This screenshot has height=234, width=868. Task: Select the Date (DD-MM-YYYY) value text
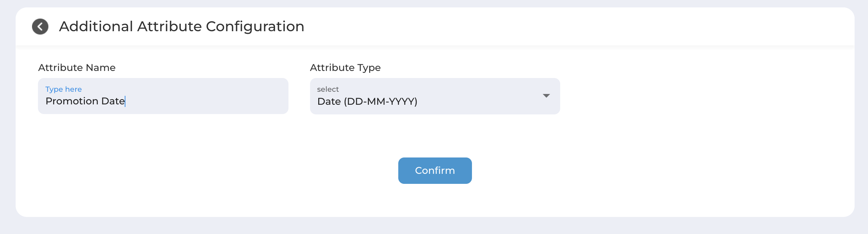coord(367,101)
